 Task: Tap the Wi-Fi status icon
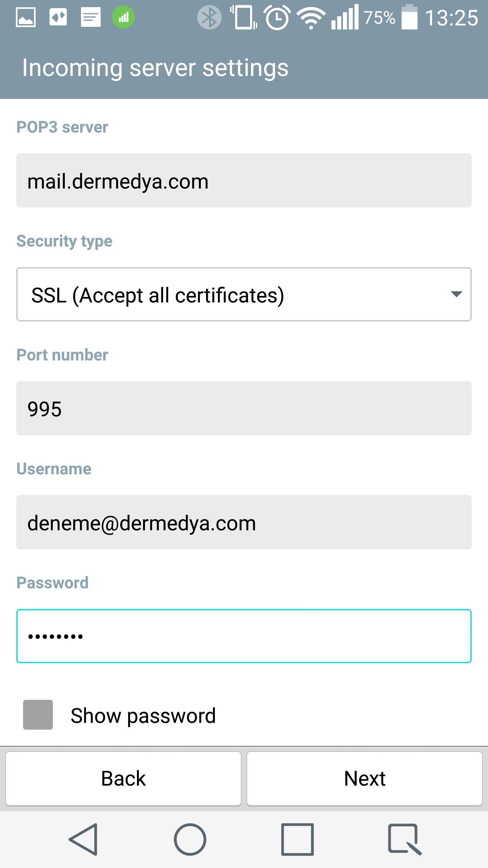(311, 18)
